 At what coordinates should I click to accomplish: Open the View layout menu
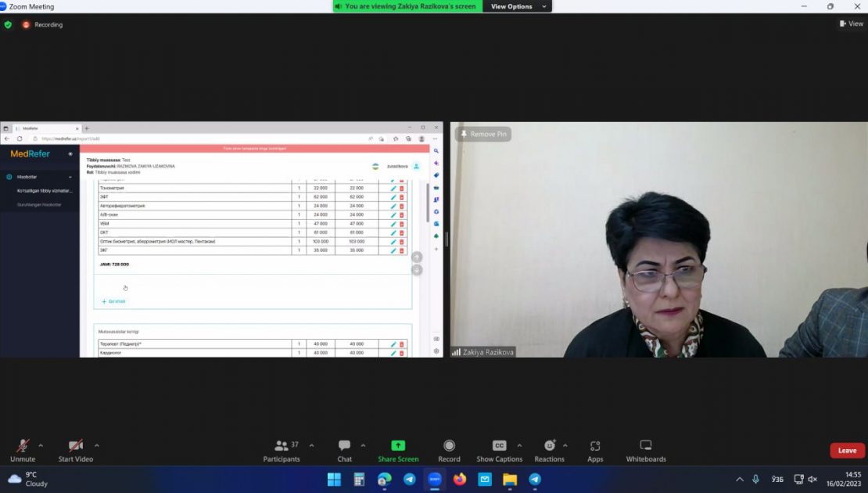[852, 23]
